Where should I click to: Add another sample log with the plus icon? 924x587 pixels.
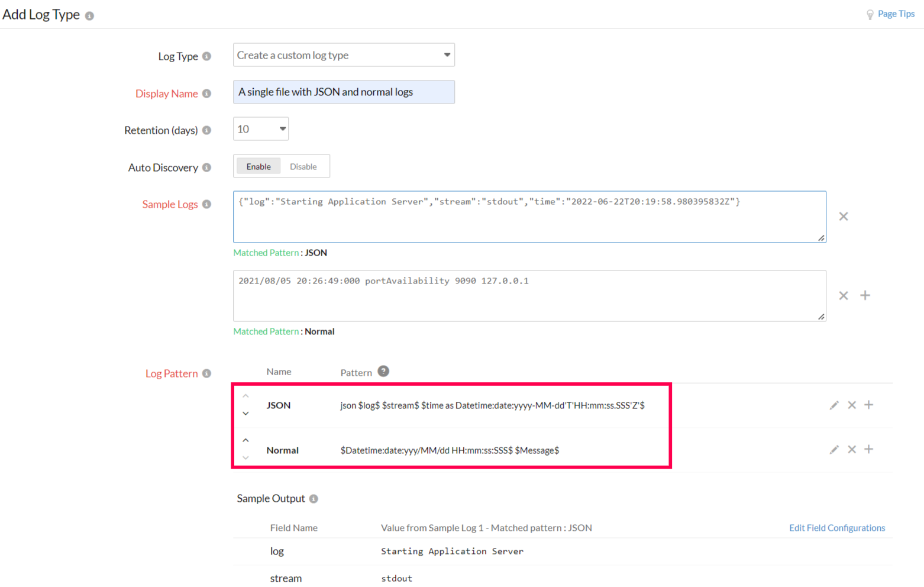(x=865, y=295)
